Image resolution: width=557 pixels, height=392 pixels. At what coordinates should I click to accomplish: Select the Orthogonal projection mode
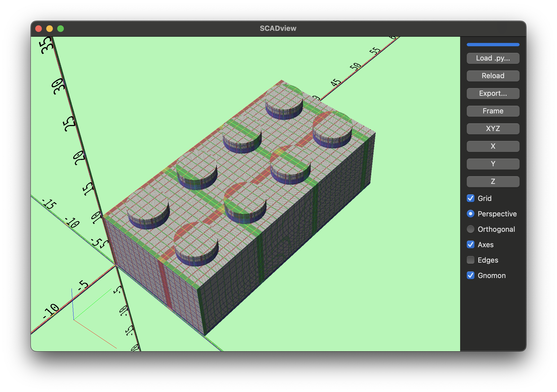(470, 229)
